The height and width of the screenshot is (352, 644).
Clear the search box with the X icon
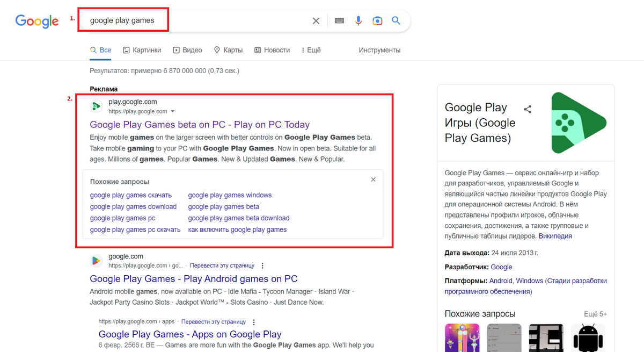[x=316, y=21]
